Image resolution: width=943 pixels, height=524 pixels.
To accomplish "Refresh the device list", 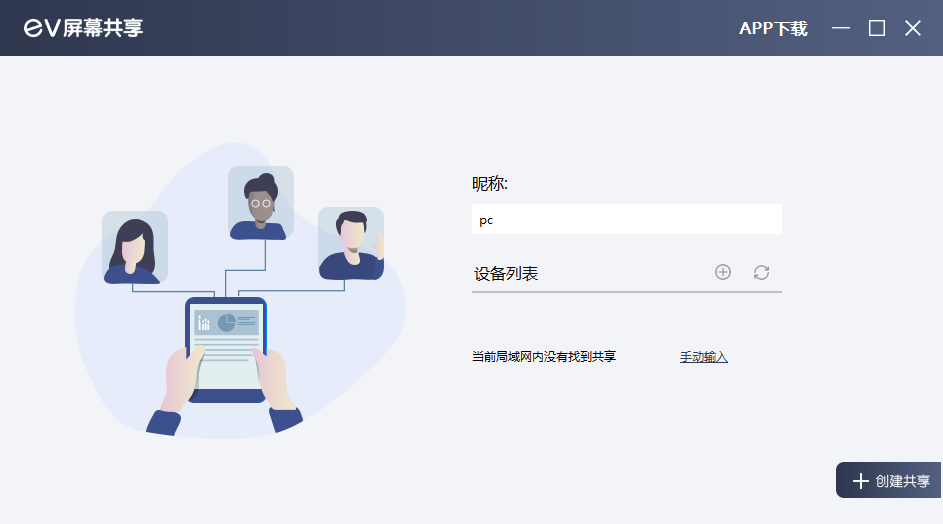I will pyautogui.click(x=761, y=273).
